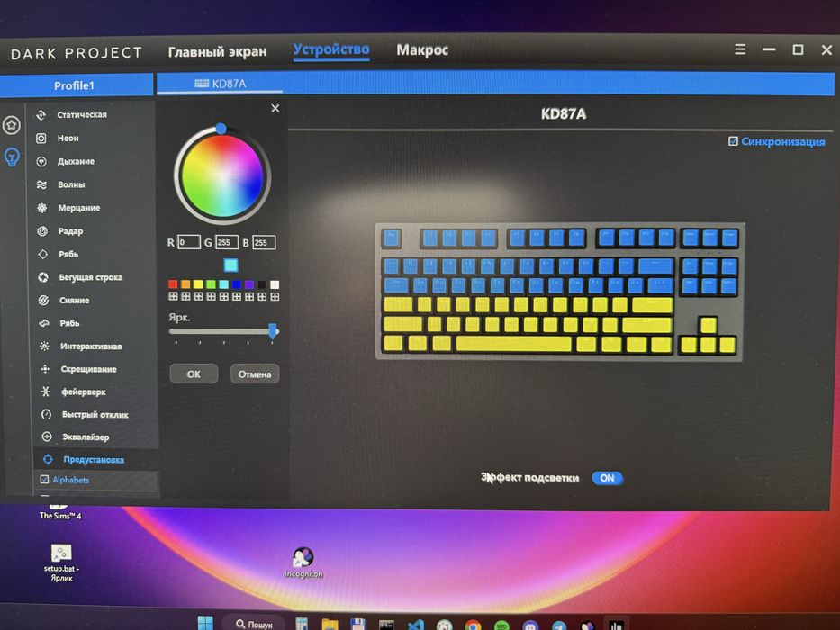Open the Главный экран tab
840x630 pixels.
pos(218,51)
